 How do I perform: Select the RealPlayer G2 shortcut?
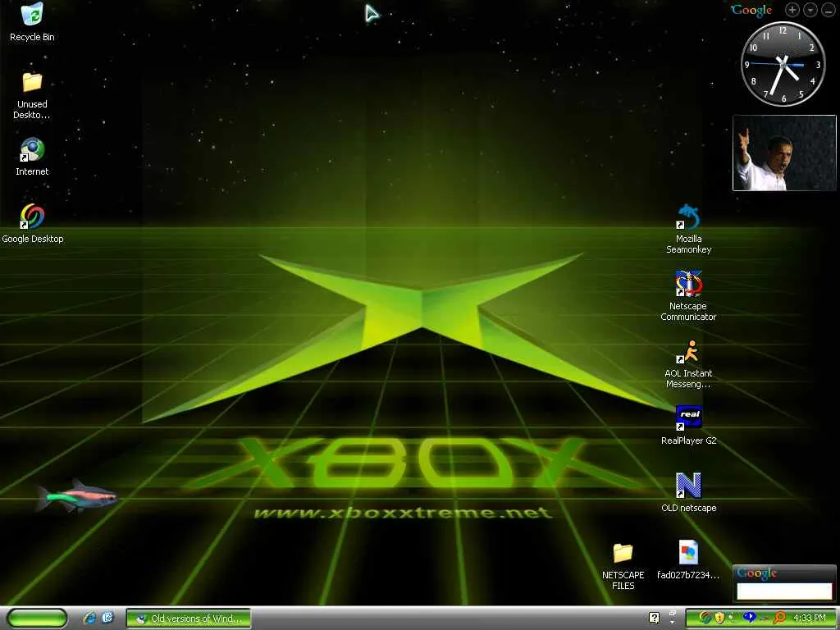pos(688,426)
